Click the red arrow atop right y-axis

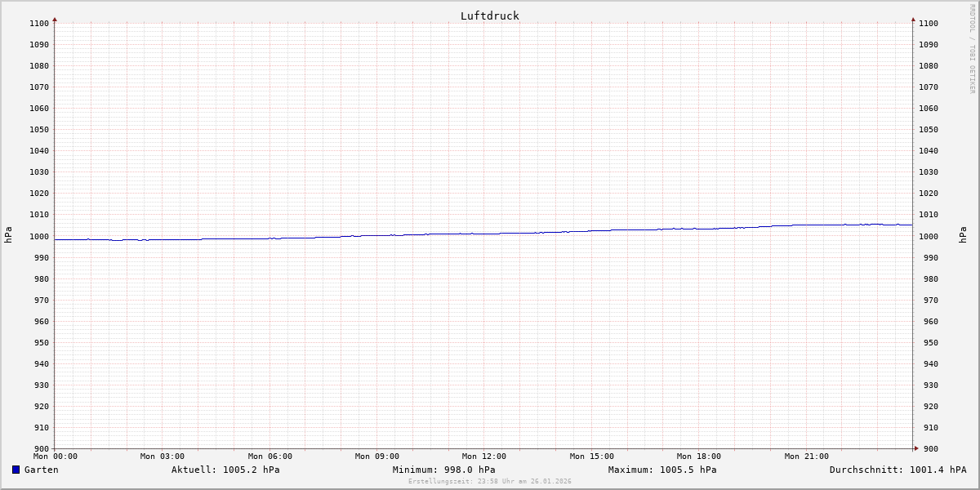coord(913,19)
